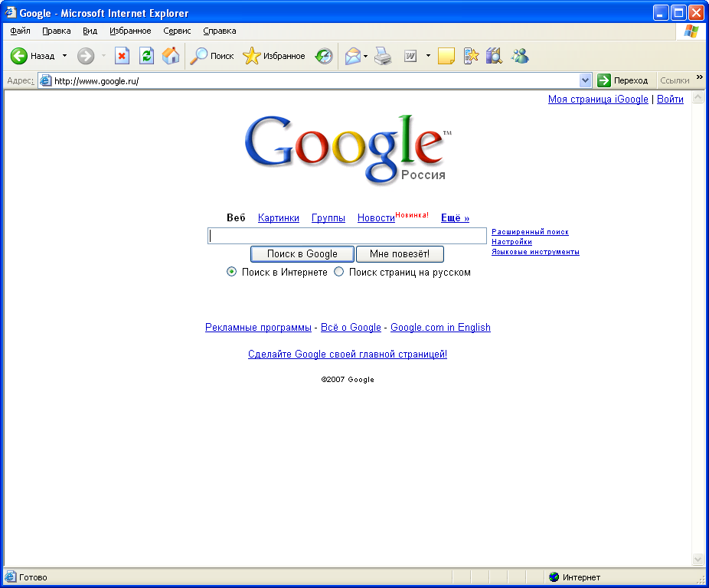
Task: Open 'Ещё »' more services link
Action: click(x=456, y=218)
